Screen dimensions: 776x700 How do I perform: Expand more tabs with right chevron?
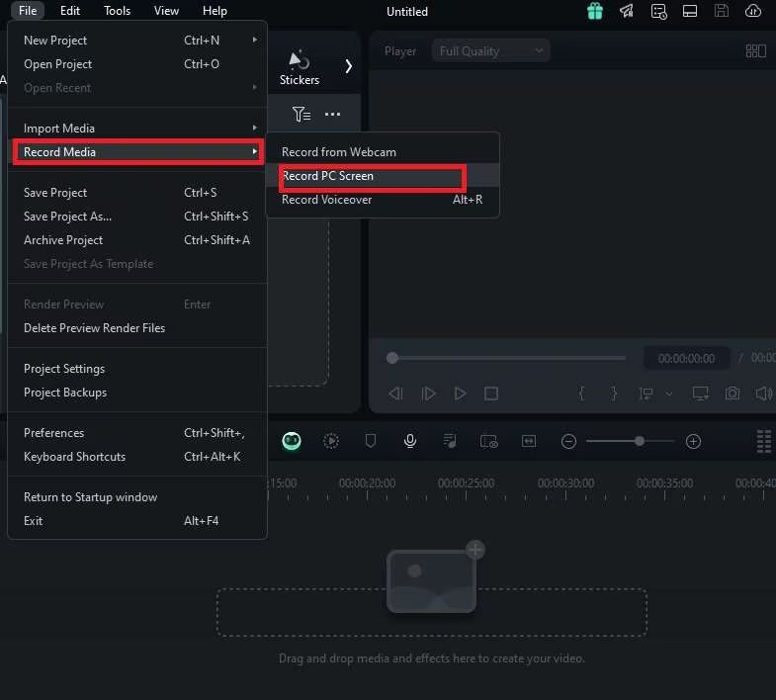pyautogui.click(x=348, y=66)
